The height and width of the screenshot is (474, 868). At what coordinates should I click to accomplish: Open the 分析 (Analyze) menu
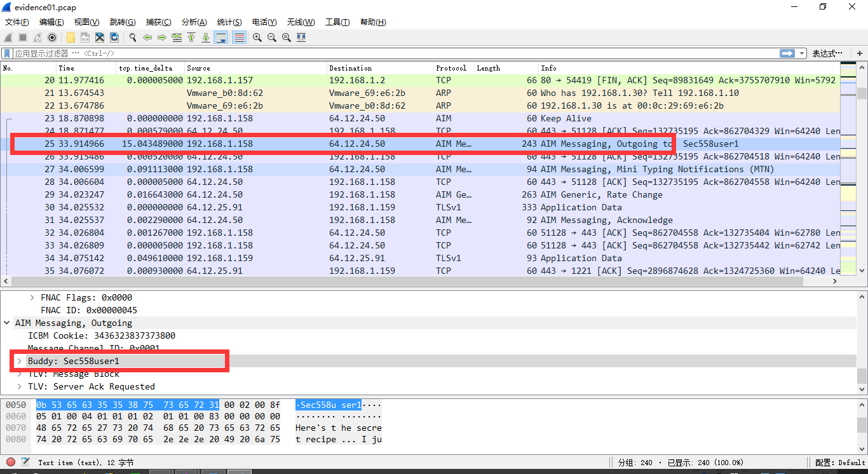point(194,22)
